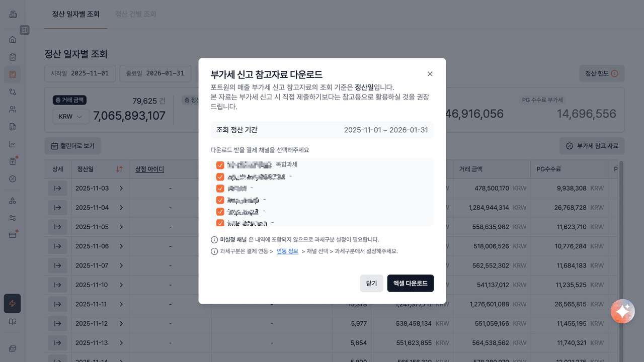The image size is (644, 362).
Task: Open the floating AI sparkle assistant button
Action: coord(622,312)
